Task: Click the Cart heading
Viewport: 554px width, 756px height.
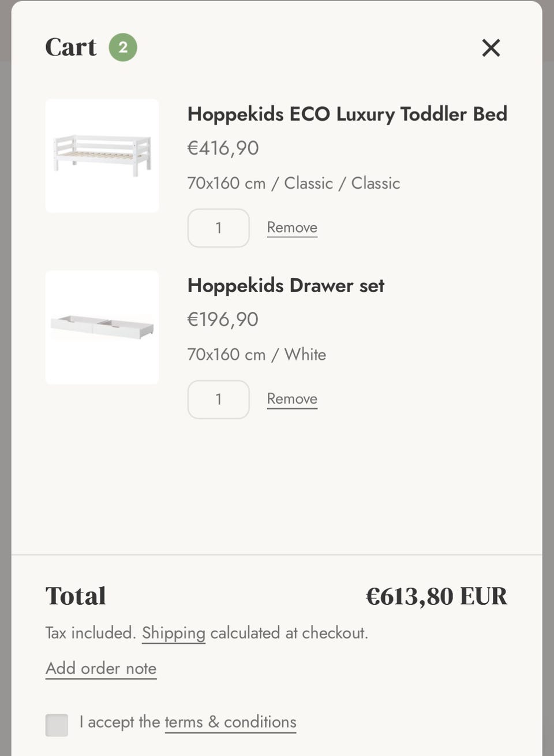Action: coord(71,47)
